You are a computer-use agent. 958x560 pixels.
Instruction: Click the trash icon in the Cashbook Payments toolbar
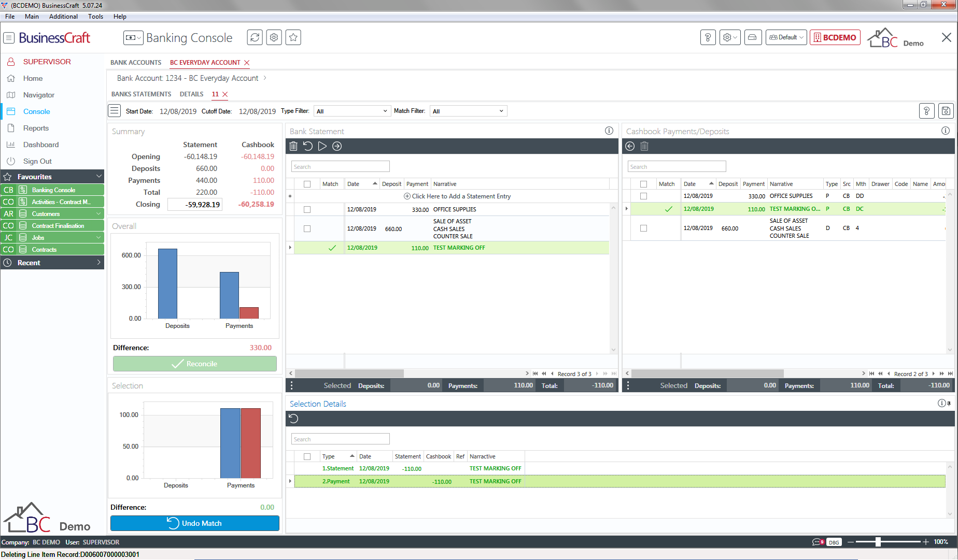click(x=644, y=146)
